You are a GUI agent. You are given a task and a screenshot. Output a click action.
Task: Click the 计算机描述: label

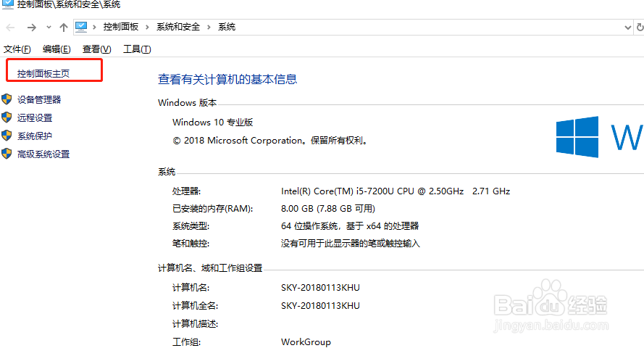[196, 324]
